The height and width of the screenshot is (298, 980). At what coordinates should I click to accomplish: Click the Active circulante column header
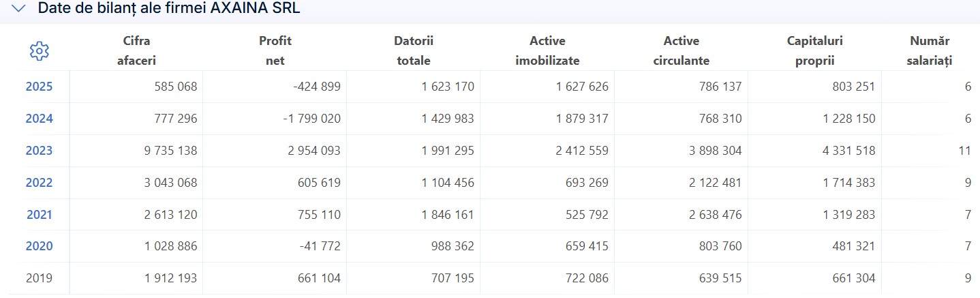681,50
